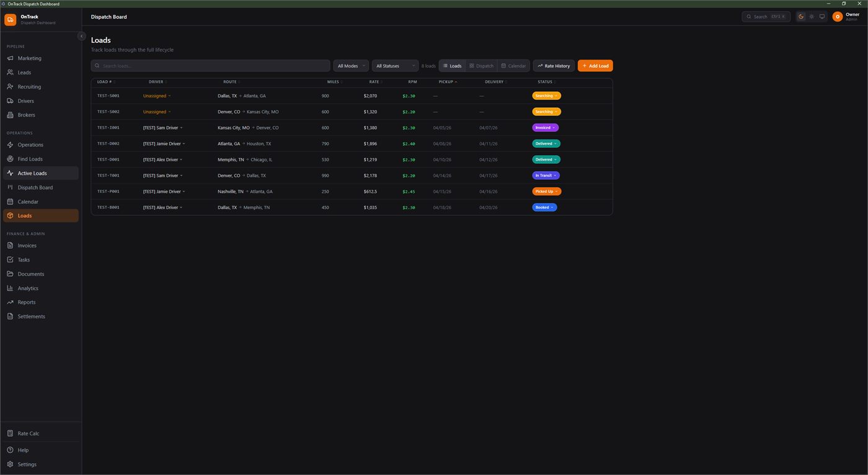This screenshot has height=475, width=868.
Task: Switch to Calendar view toggle
Action: (513, 66)
